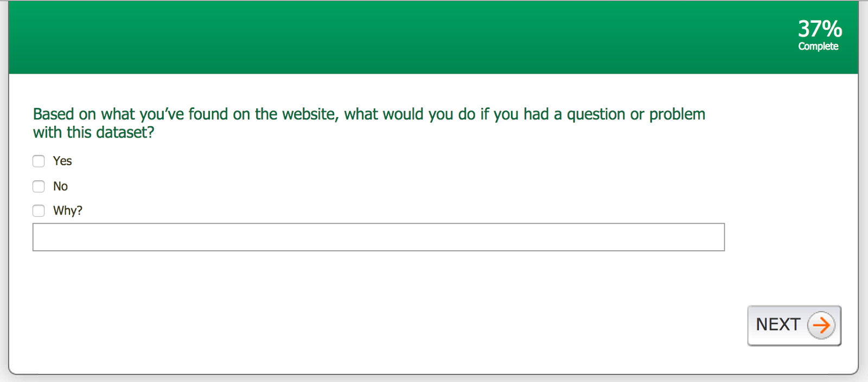Click the orange arrow icon on NEXT

(x=821, y=325)
